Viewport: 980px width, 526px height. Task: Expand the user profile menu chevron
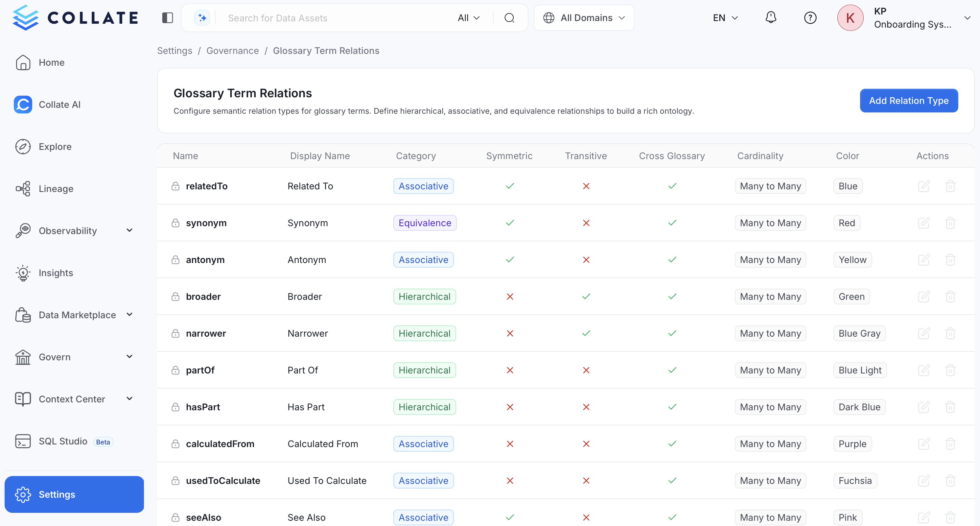(x=967, y=18)
